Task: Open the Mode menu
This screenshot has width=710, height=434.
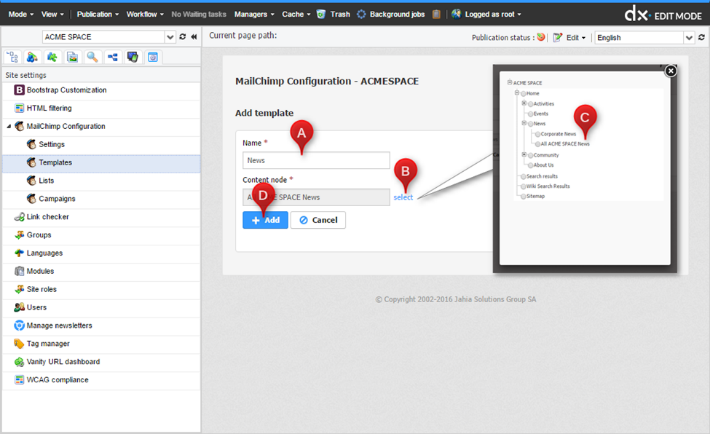Action: (21, 14)
